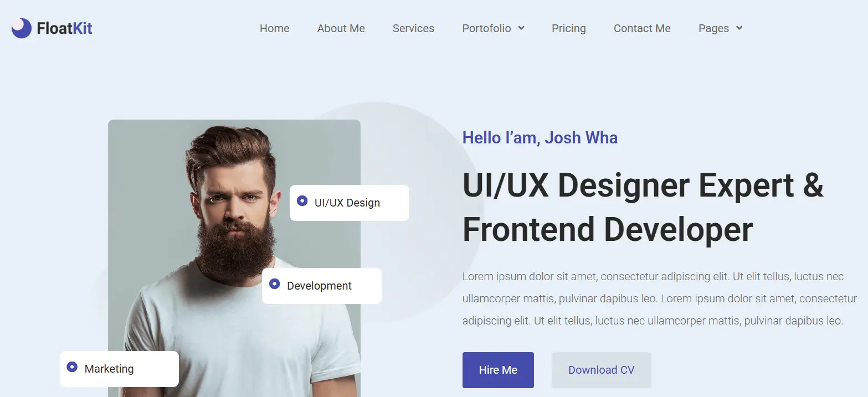
Task: Click the bearded man portrait photo
Action: tap(234, 258)
